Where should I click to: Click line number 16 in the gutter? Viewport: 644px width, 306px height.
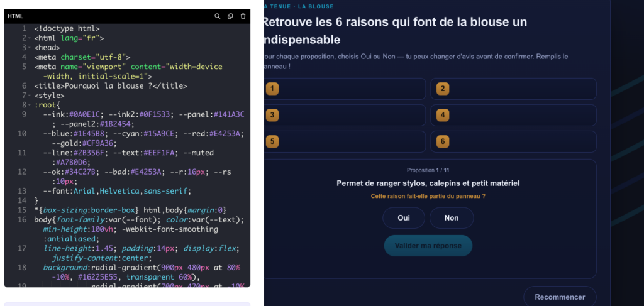(x=22, y=220)
